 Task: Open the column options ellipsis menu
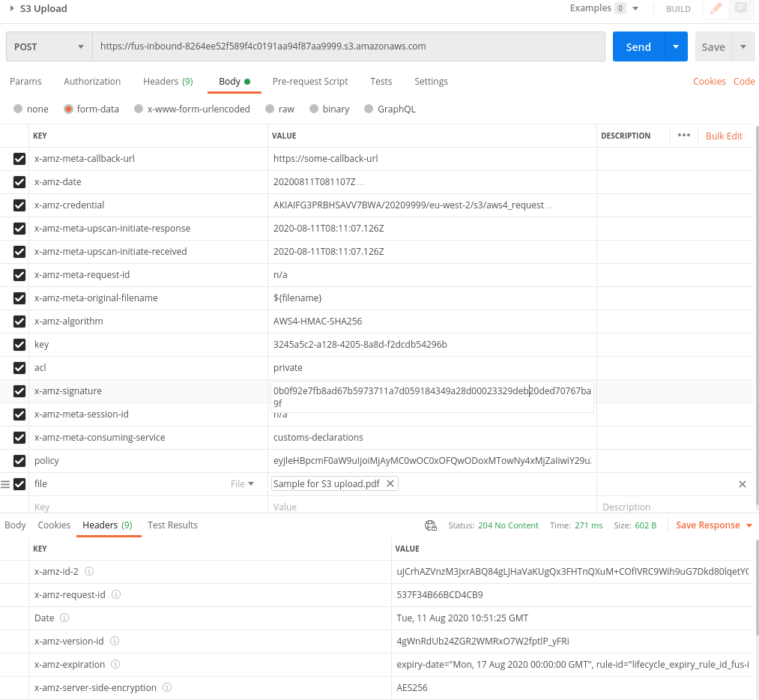pyautogui.click(x=684, y=136)
